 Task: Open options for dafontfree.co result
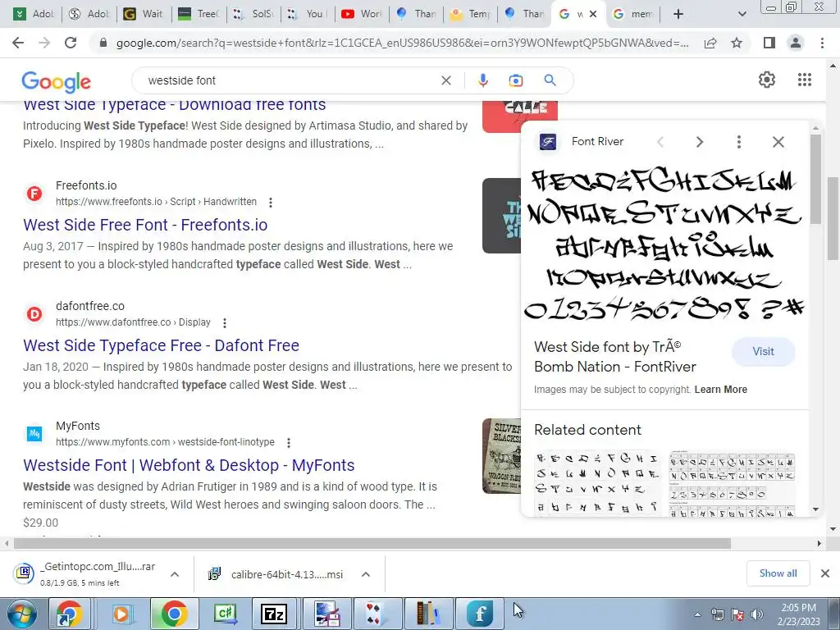[x=225, y=323]
